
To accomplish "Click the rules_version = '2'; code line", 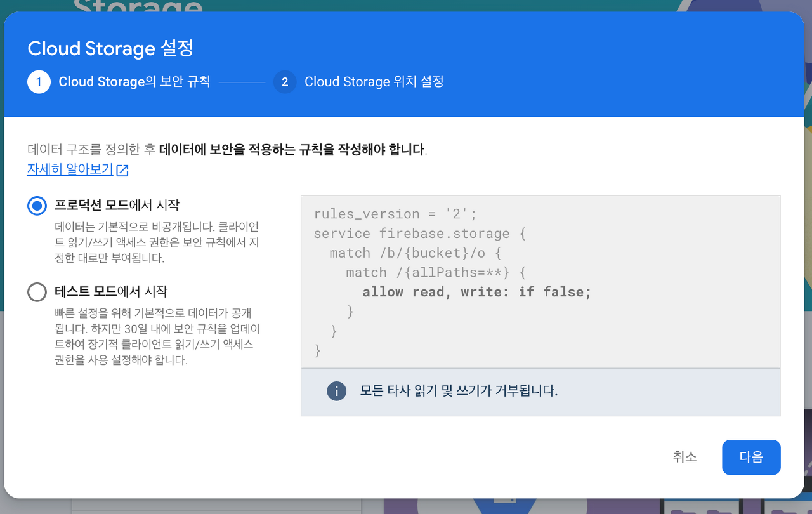I will (395, 214).
